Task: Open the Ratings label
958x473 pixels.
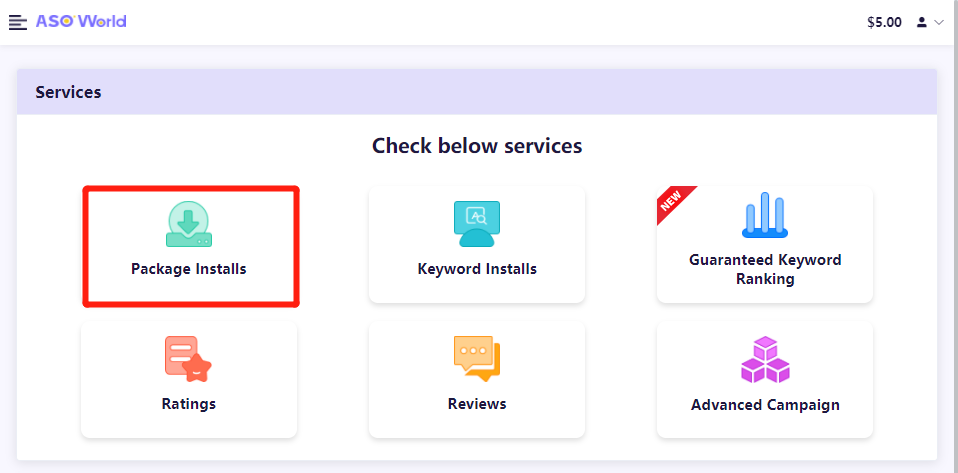Action: click(x=189, y=404)
